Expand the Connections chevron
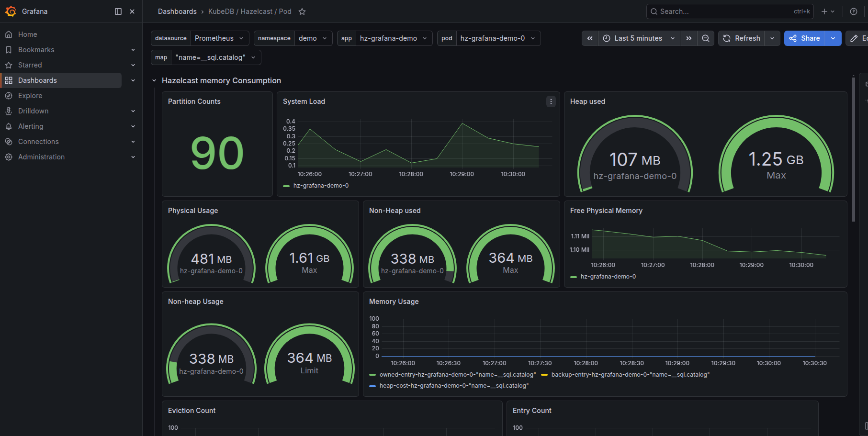The height and width of the screenshot is (436, 868). (x=133, y=142)
